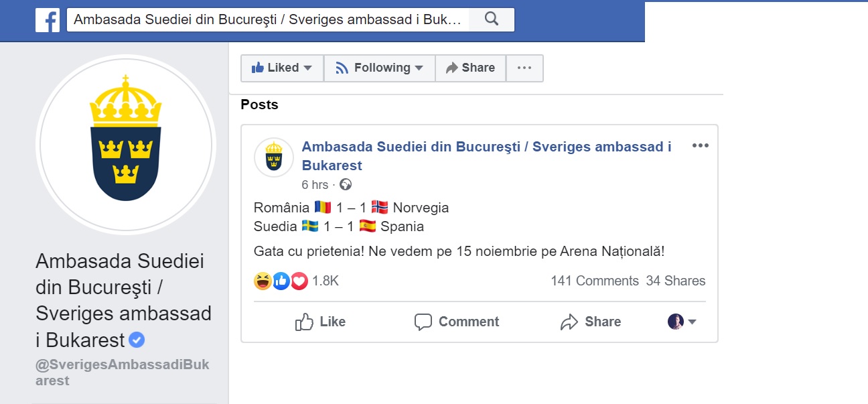Share the page using the top Share button
Screen dimensions: 868x404
(470, 68)
